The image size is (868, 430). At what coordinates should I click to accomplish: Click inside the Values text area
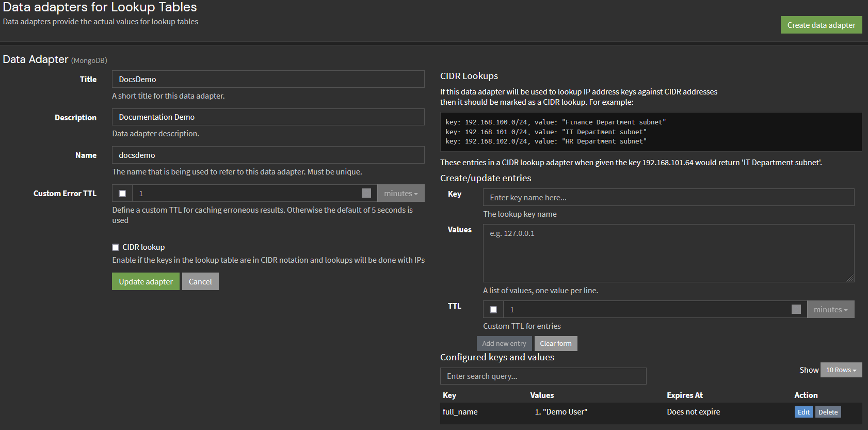(668, 253)
